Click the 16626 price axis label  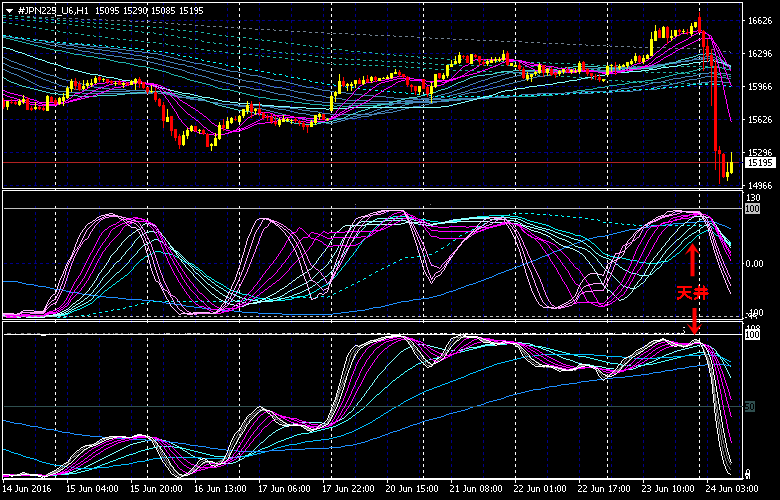pyautogui.click(x=760, y=20)
